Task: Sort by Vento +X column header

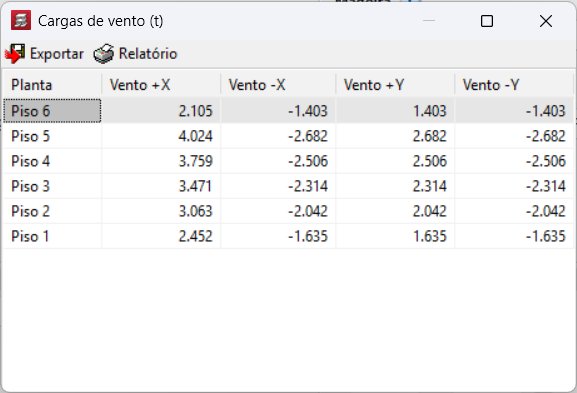Action: coord(161,85)
